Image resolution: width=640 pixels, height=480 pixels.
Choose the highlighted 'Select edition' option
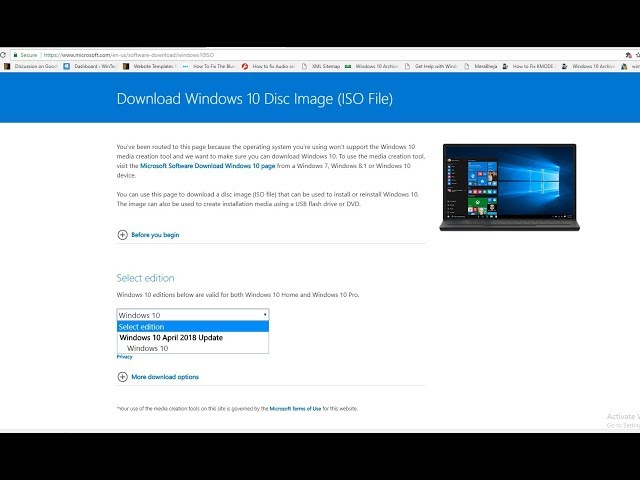click(x=193, y=327)
